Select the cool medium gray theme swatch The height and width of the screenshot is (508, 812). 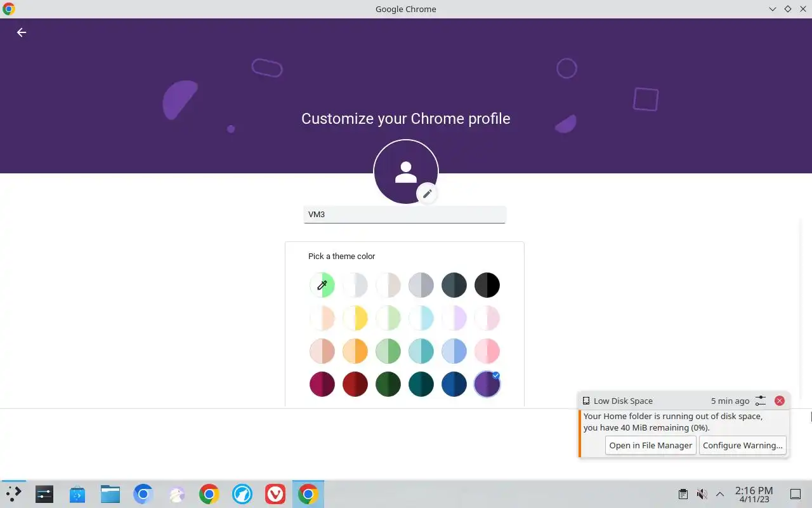coord(421,285)
